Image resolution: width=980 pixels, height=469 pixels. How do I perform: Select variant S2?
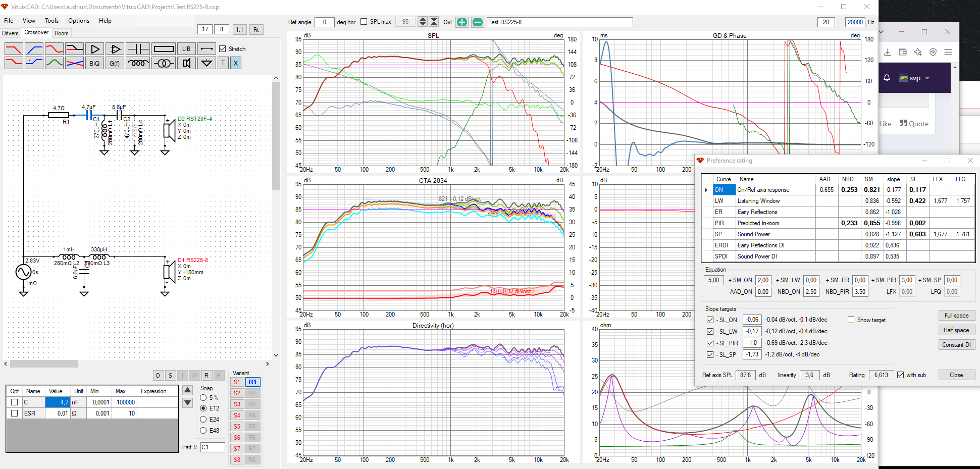[237, 393]
